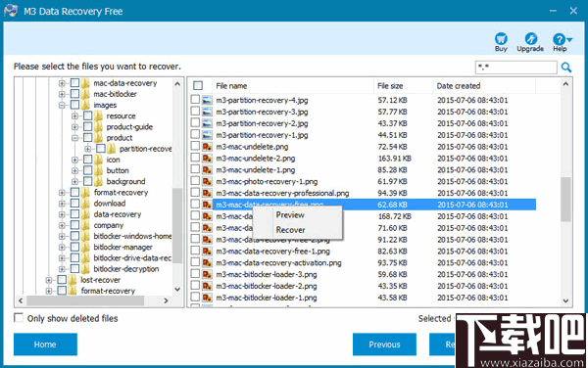
Task: Focus the file filter search field
Action: (516, 68)
